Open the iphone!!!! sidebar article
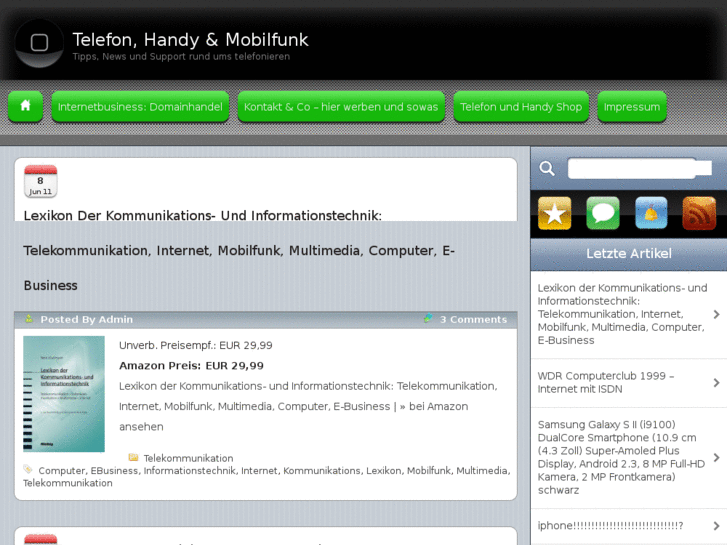The height and width of the screenshot is (545, 727). click(610, 526)
